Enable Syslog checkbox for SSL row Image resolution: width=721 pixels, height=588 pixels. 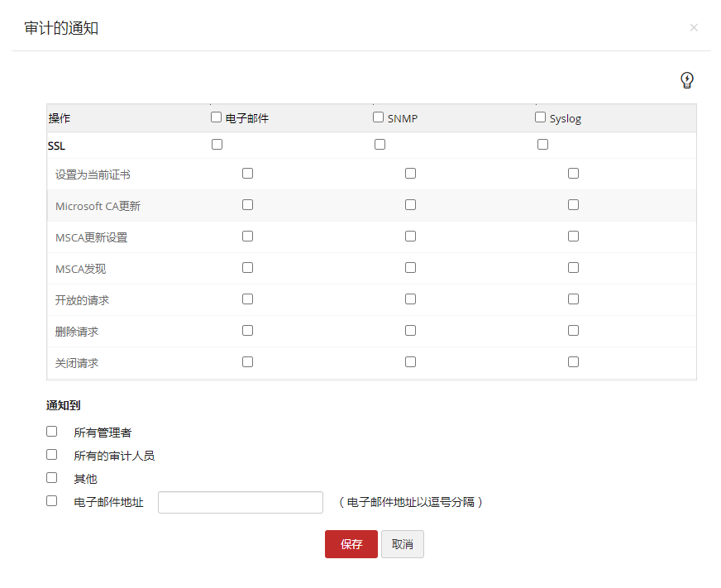tap(543, 145)
